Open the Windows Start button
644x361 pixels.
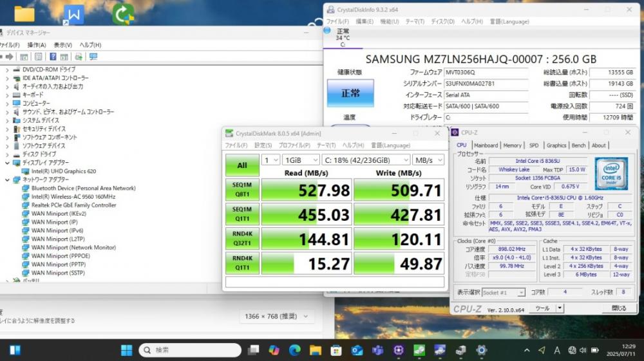click(126, 350)
